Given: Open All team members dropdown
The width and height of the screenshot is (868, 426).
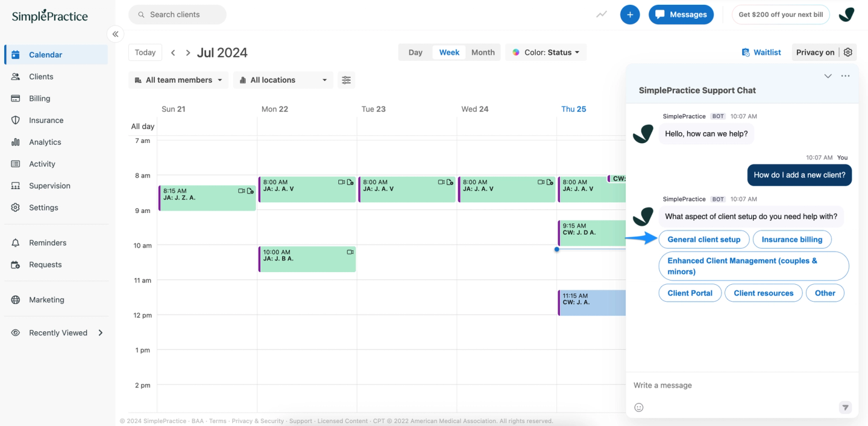Looking at the screenshot, I should [x=178, y=80].
